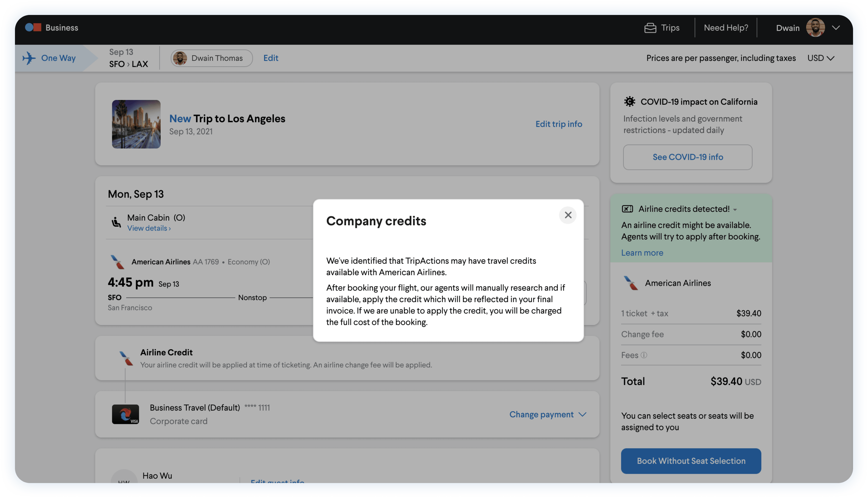Click the 4:45 pm departure time
868x498 pixels.
131,282
